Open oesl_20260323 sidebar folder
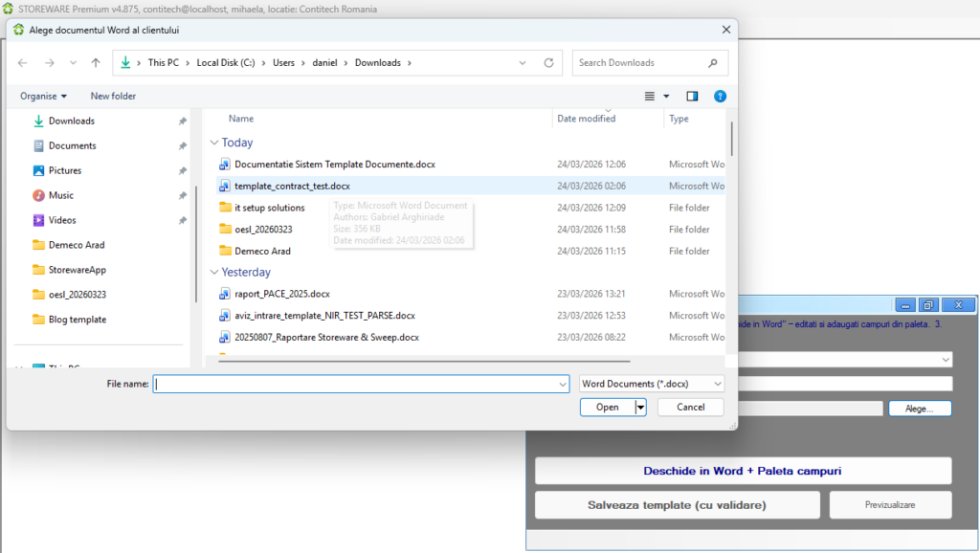The height and width of the screenshot is (553, 980). pyautogui.click(x=77, y=295)
